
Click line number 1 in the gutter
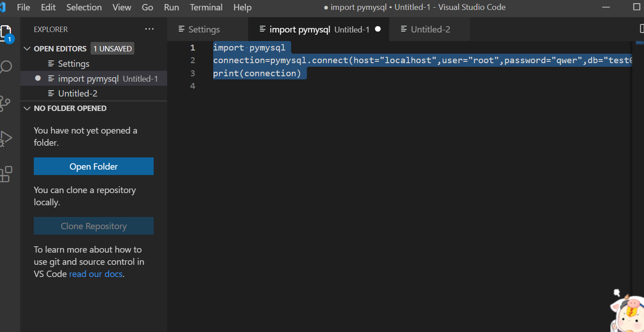tap(193, 48)
